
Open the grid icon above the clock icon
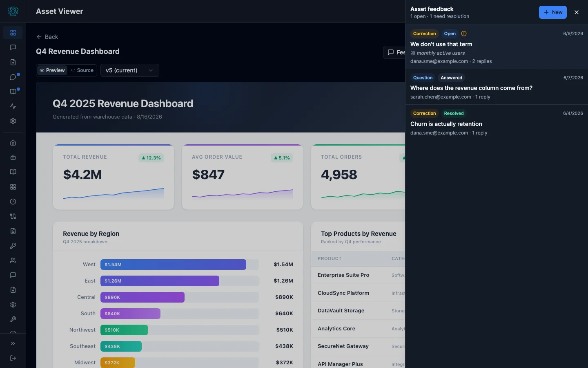[x=13, y=187]
